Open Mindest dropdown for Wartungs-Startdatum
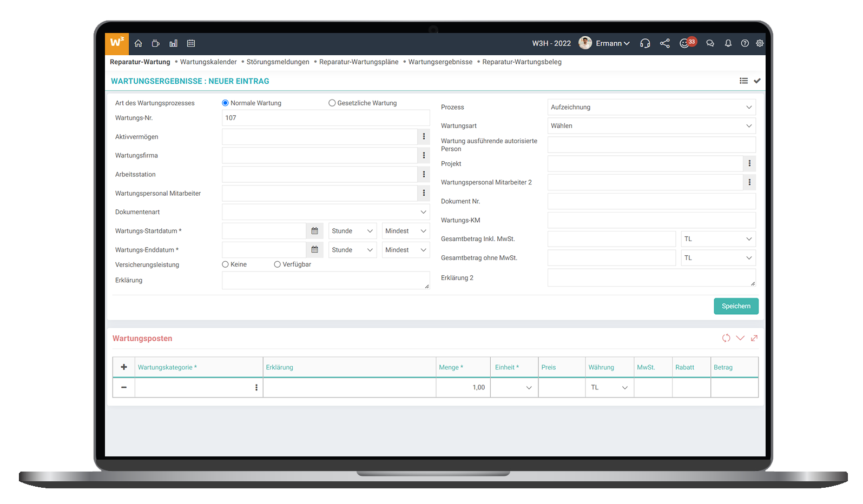863x504 pixels. (406, 231)
